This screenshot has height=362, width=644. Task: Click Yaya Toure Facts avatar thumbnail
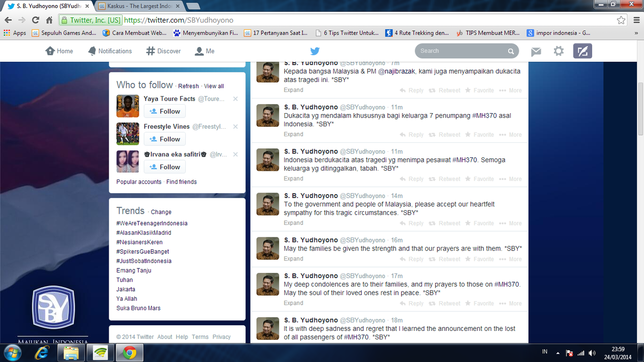point(127,106)
